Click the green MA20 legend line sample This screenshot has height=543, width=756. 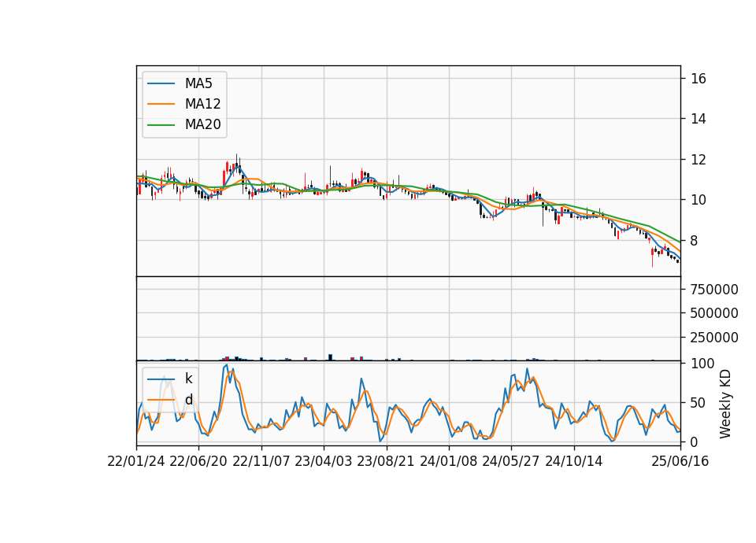(x=161, y=125)
